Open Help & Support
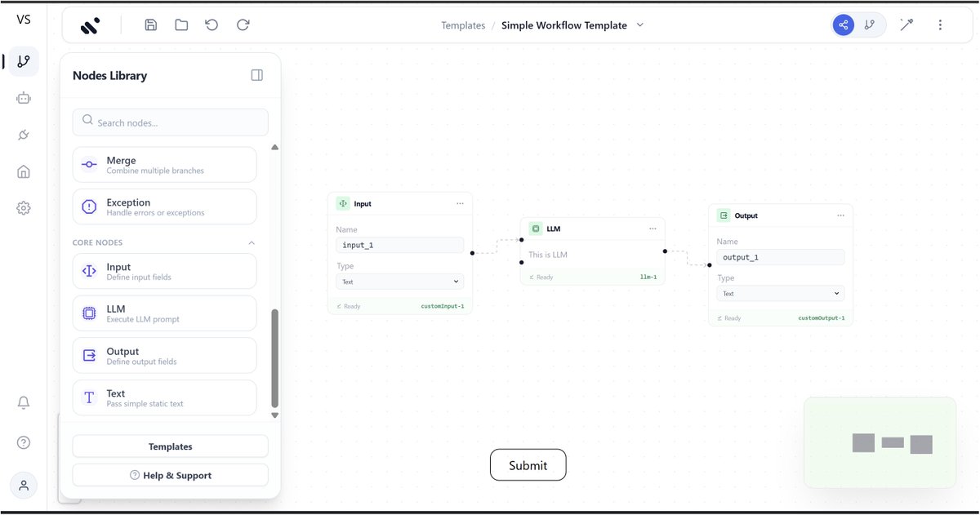 tap(170, 475)
